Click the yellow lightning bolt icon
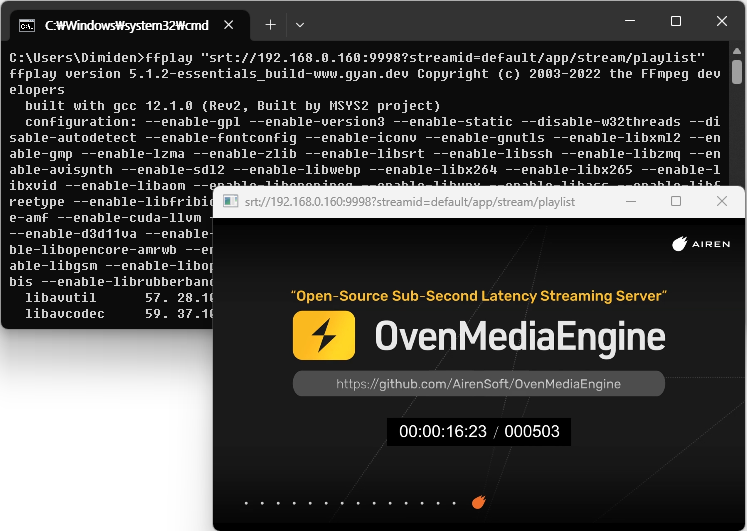This screenshot has height=531, width=747. pyautogui.click(x=323, y=335)
